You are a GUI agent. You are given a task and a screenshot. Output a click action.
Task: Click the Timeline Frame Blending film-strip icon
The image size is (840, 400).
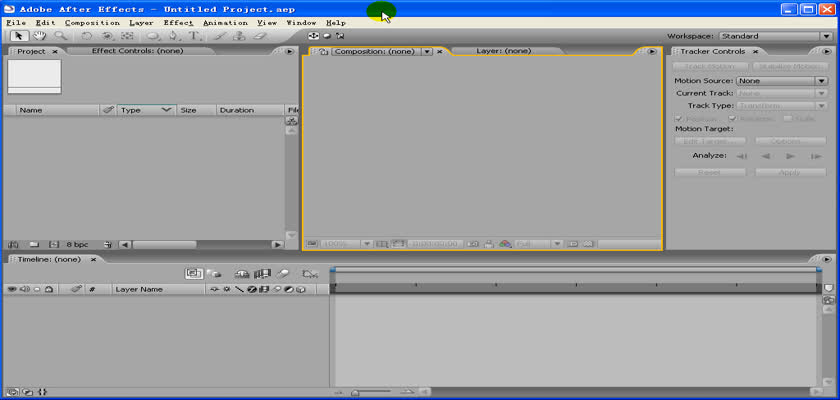click(x=262, y=274)
